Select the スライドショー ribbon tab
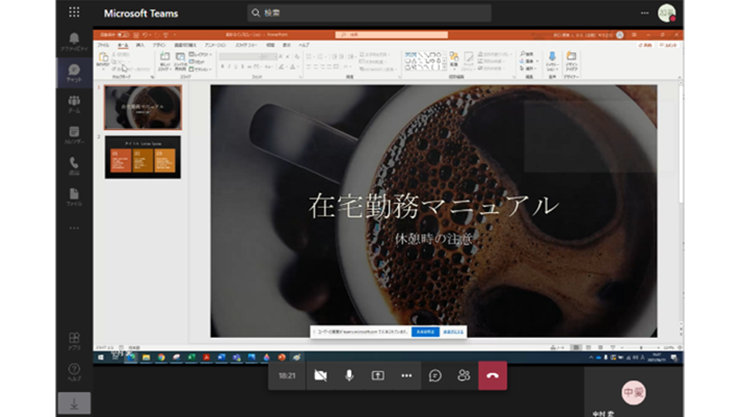The image size is (740, 417). [246, 45]
